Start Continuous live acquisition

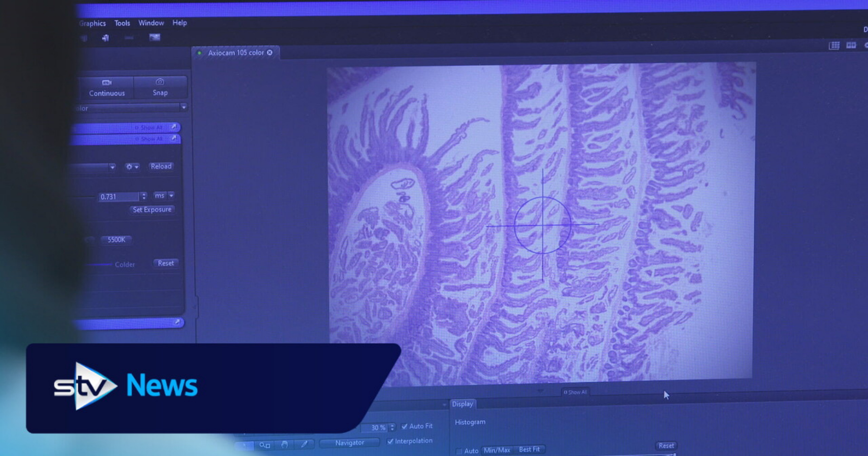[107, 87]
